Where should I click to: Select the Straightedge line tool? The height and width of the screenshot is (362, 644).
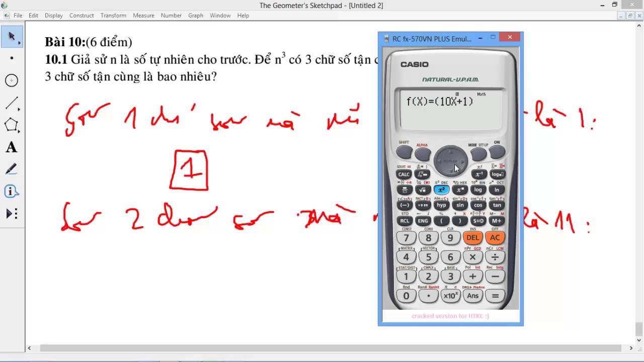point(12,103)
